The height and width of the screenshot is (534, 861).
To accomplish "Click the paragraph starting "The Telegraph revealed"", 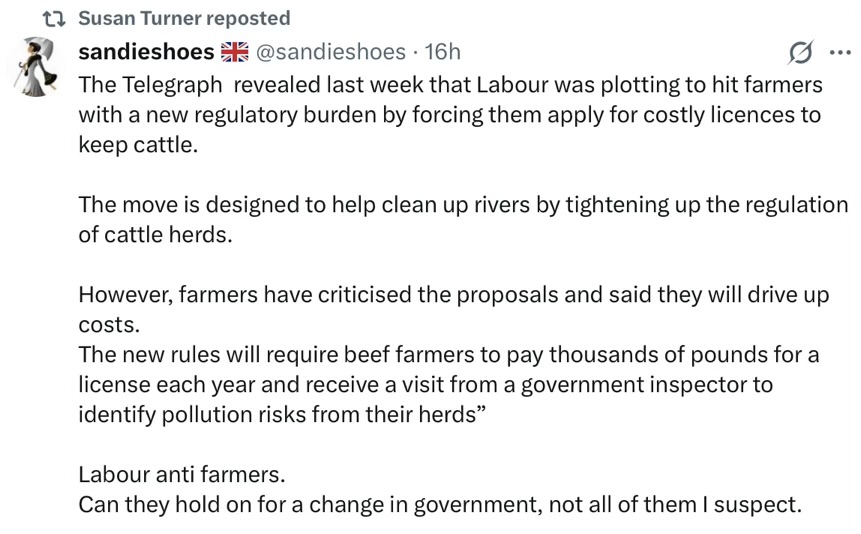I will (450, 84).
